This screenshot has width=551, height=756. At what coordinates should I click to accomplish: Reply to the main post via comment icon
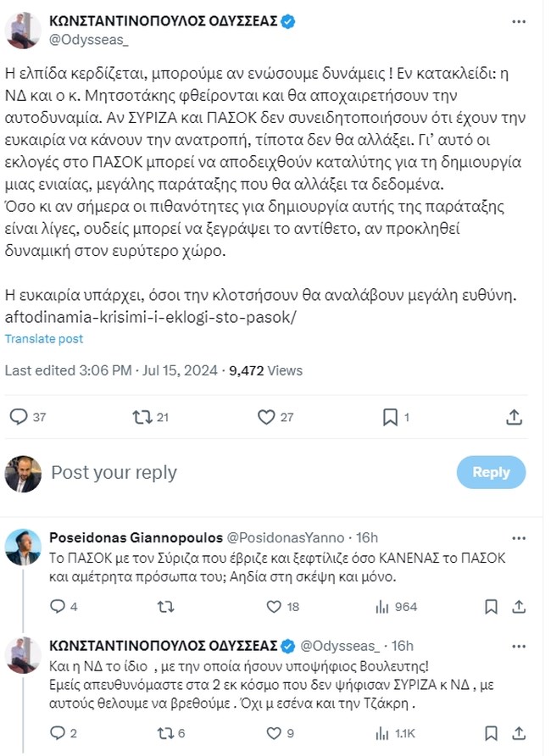click(x=17, y=416)
